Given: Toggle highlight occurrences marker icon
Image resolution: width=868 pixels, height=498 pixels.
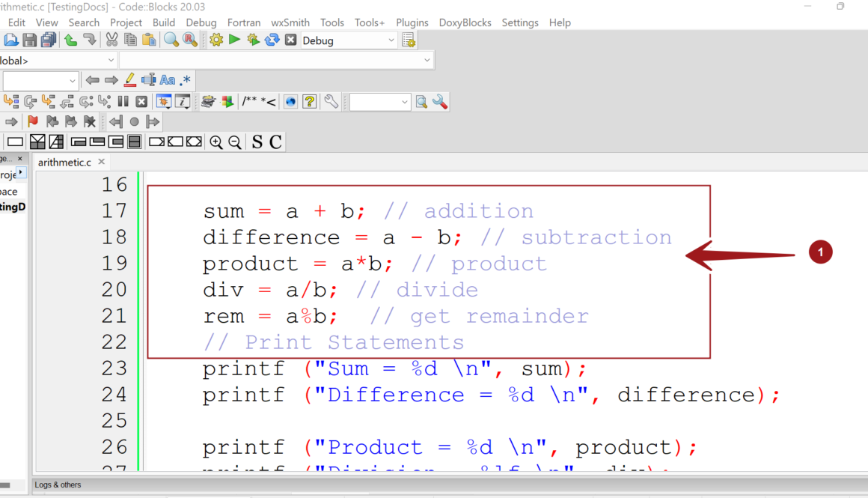Looking at the screenshot, I should (x=129, y=80).
